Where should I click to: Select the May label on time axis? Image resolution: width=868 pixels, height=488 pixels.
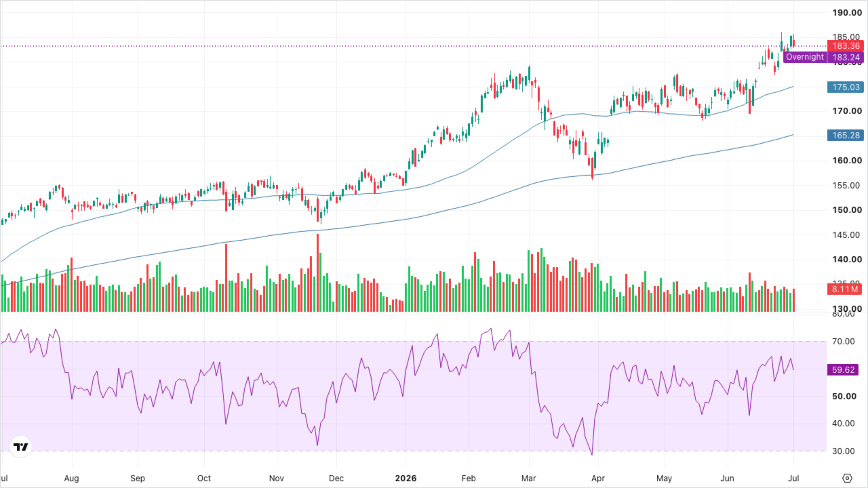click(664, 478)
